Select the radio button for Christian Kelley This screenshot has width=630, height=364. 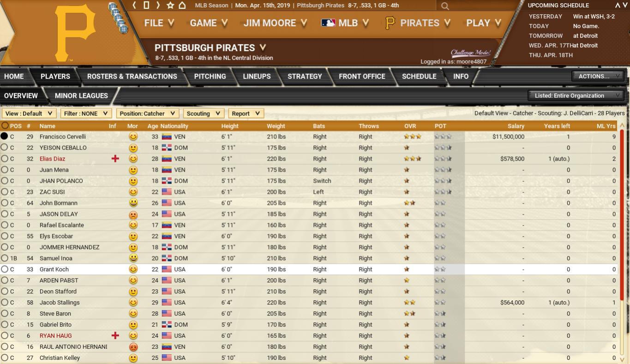[x=5, y=358]
